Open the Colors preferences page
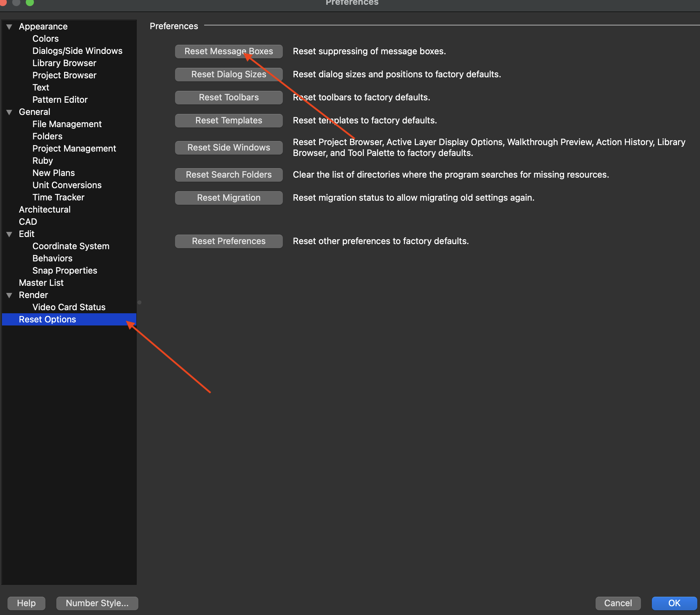This screenshot has height=615, width=700. (x=45, y=39)
